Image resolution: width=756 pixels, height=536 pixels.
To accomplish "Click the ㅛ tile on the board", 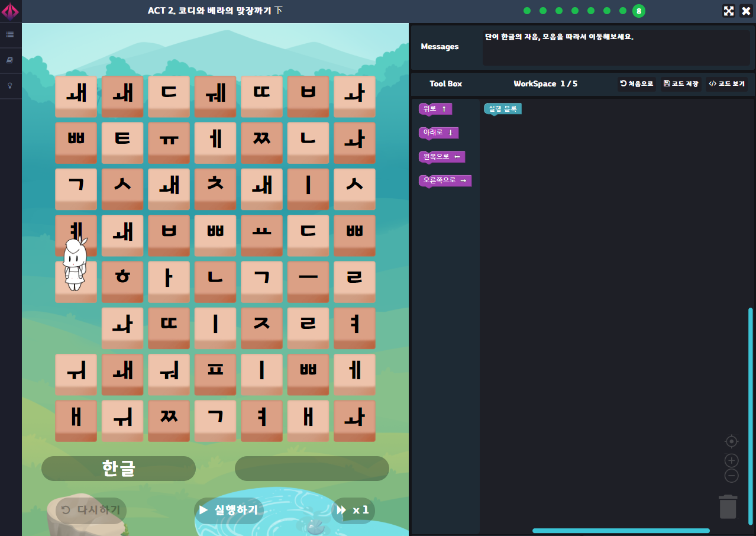I will point(261,235).
